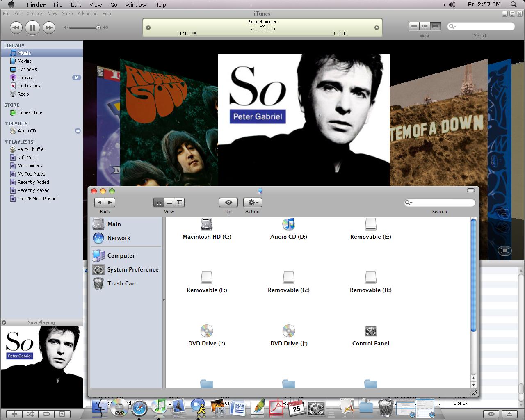Open the Window menu in the menu bar
Image resolution: width=525 pixels, height=420 pixels.
[136, 5]
